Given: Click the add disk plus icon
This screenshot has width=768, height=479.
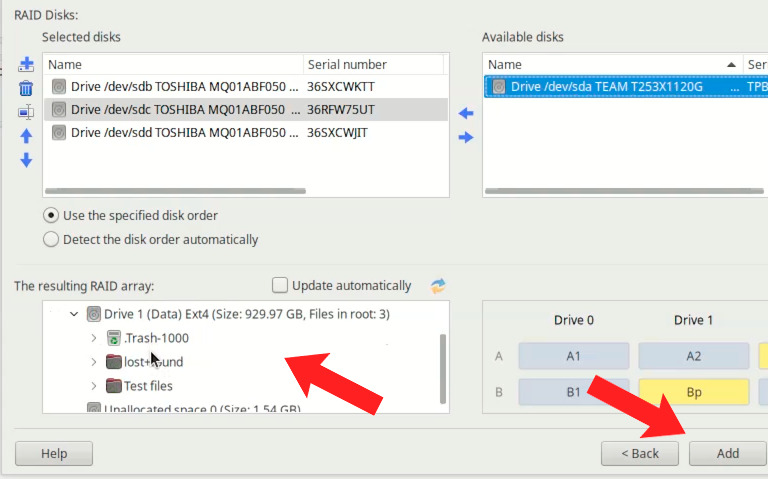Looking at the screenshot, I should [x=26, y=64].
